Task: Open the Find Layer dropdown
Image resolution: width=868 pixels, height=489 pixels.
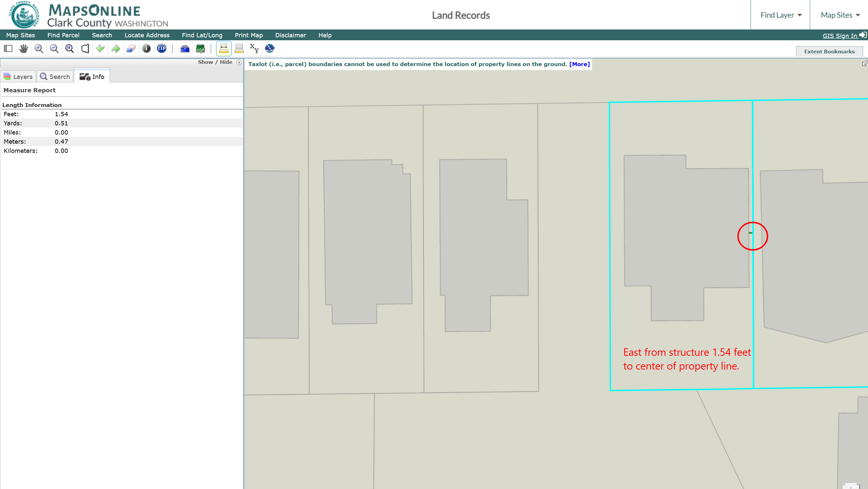Action: [x=780, y=15]
